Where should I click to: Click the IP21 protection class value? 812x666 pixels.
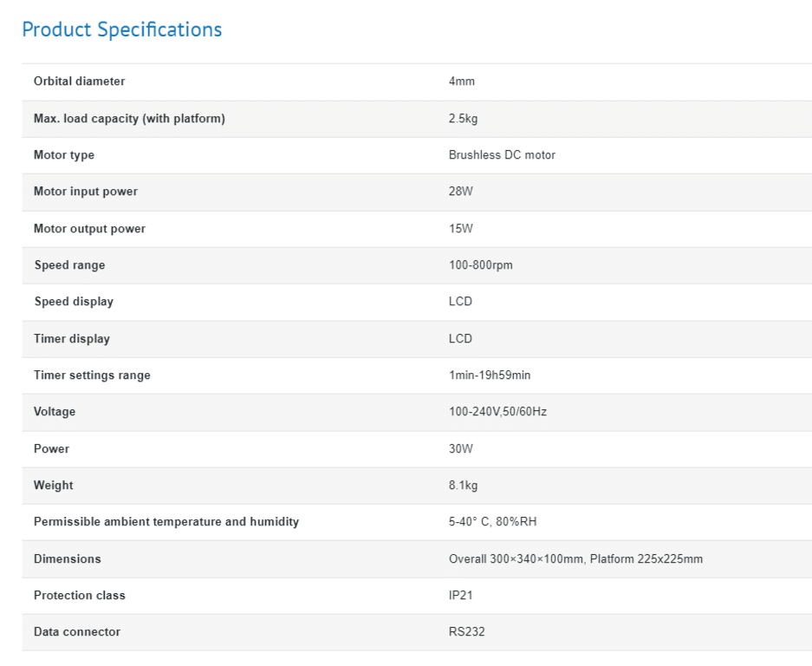(x=460, y=596)
